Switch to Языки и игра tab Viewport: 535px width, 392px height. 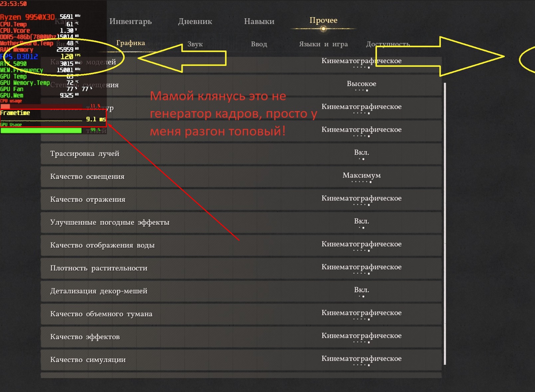pyautogui.click(x=323, y=44)
